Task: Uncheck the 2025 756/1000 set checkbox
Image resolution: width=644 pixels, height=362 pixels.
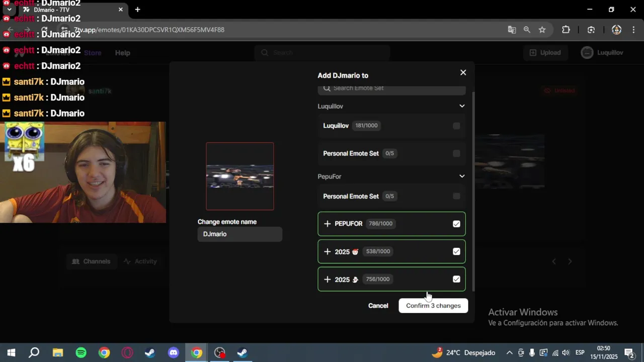Action: click(456, 279)
